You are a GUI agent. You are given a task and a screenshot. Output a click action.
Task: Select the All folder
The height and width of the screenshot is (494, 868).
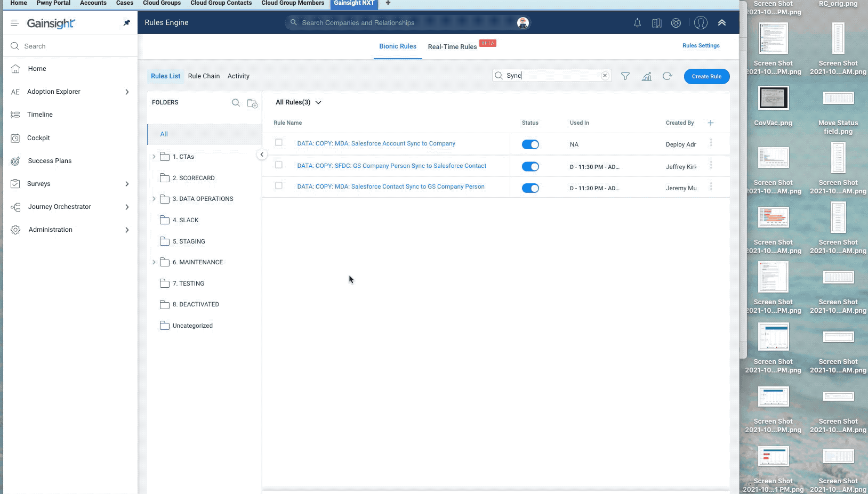(205, 134)
